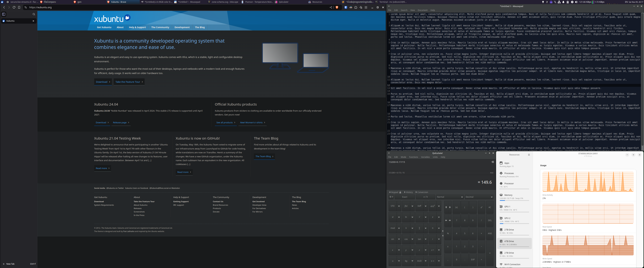
Task: Click Qalculate expression input field
Action: 439,165
